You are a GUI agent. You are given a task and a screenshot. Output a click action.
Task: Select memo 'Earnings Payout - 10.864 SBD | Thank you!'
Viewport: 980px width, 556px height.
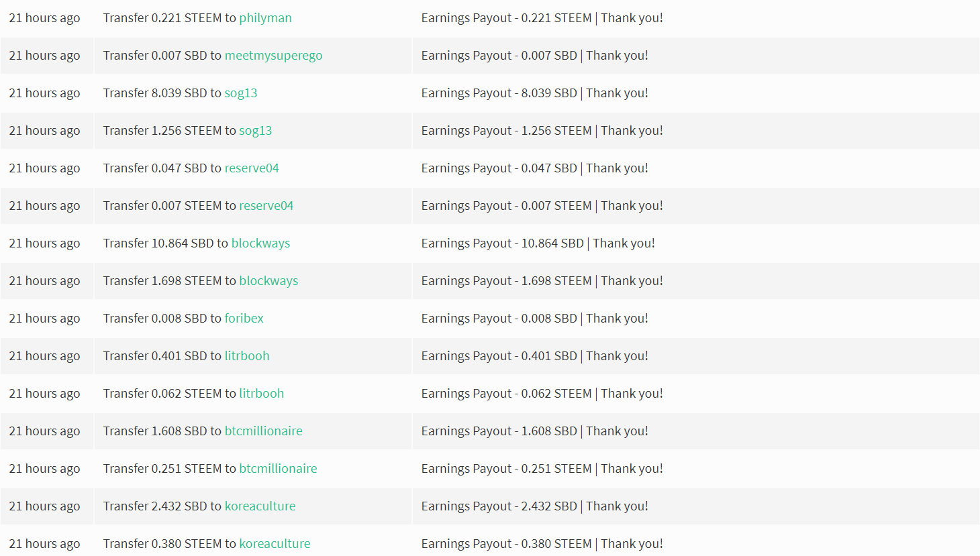pos(538,243)
